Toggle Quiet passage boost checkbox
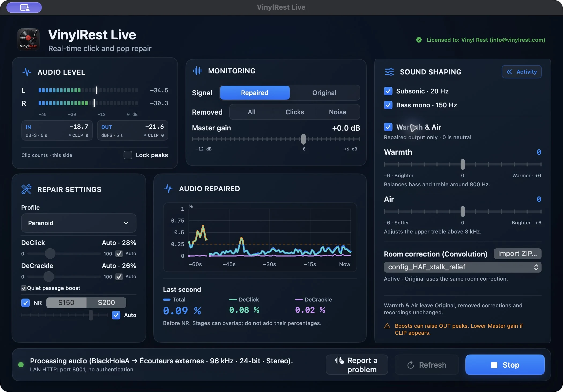Image resolution: width=563 pixels, height=392 pixels. point(24,288)
